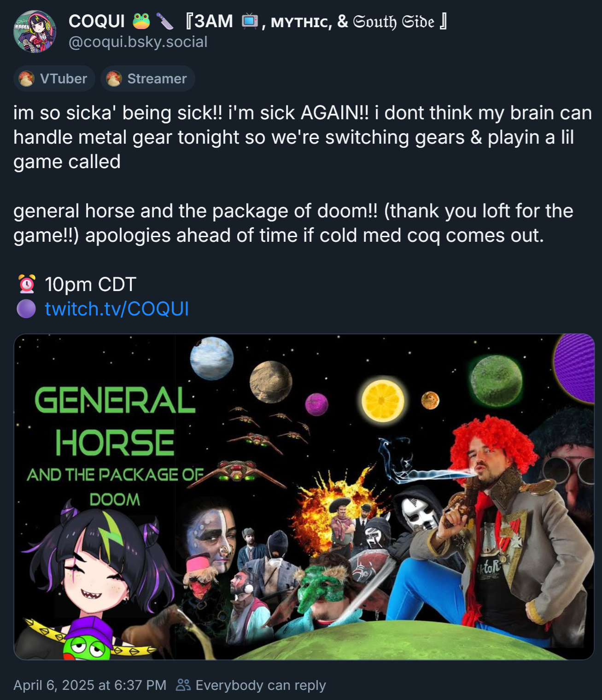The height and width of the screenshot is (700, 602).
Task: Click the frog emoji in display name
Action: [x=141, y=21]
